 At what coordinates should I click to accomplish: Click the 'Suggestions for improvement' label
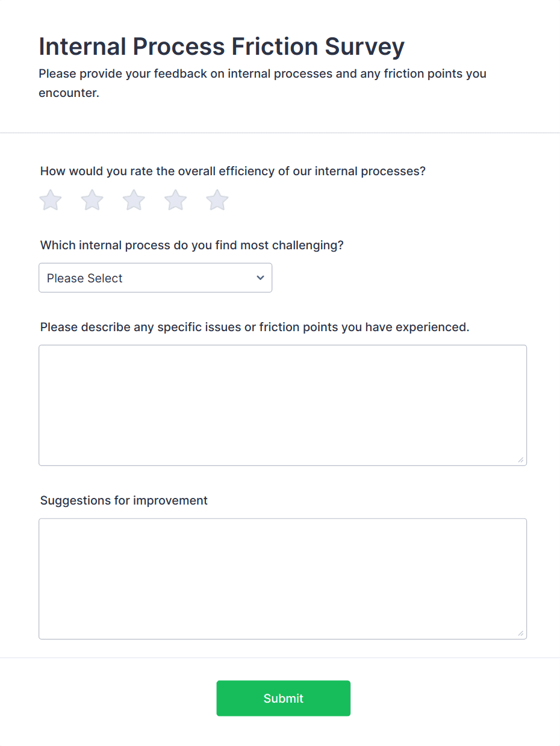[x=123, y=500]
